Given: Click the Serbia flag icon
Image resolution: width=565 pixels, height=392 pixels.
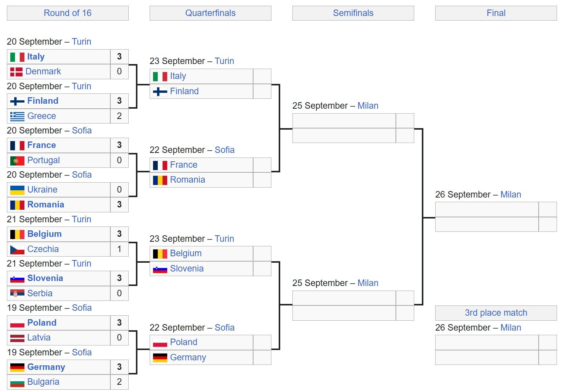Looking at the screenshot, I should (x=17, y=294).
